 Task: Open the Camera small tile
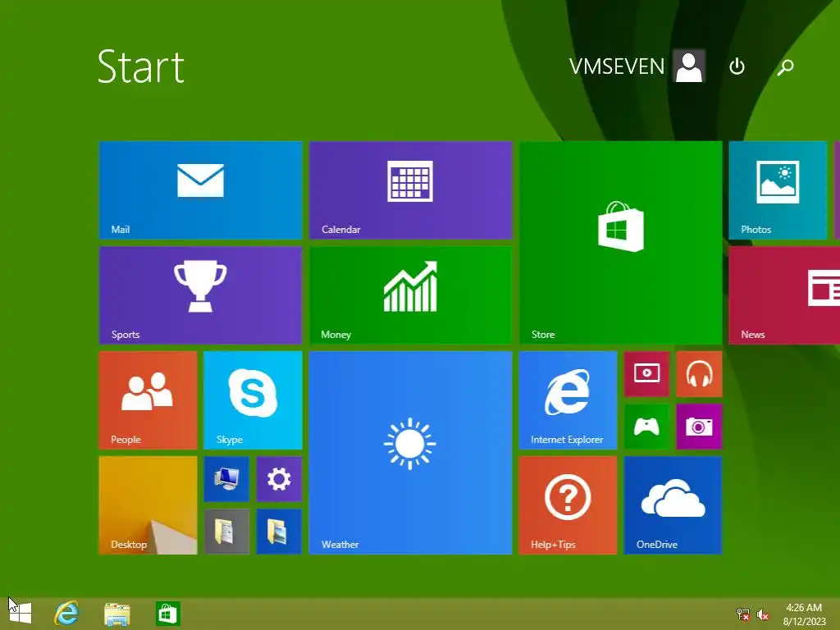(x=700, y=427)
